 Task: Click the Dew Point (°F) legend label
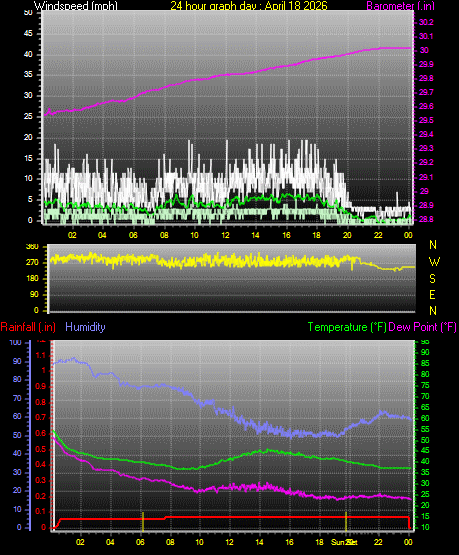[x=423, y=327]
